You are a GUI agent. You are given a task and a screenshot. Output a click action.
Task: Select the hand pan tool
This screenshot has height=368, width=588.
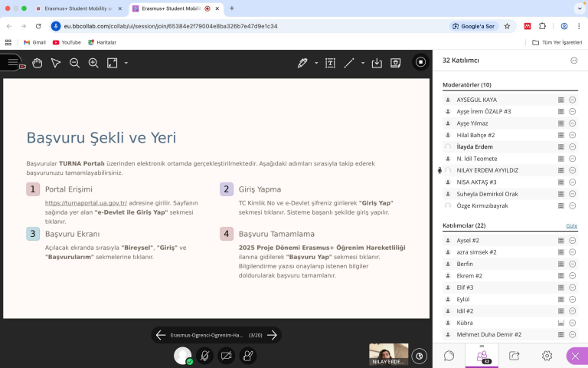(x=37, y=62)
